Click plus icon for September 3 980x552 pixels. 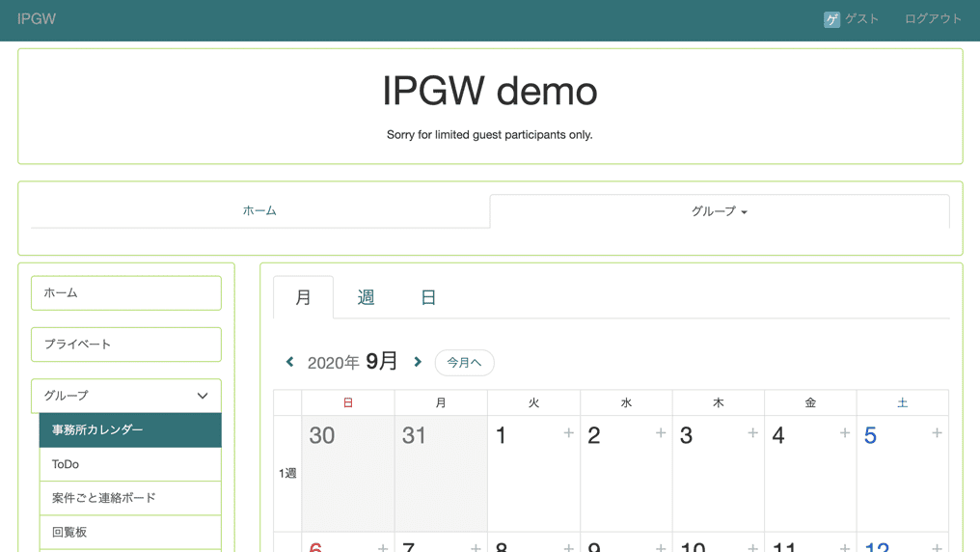tap(752, 433)
